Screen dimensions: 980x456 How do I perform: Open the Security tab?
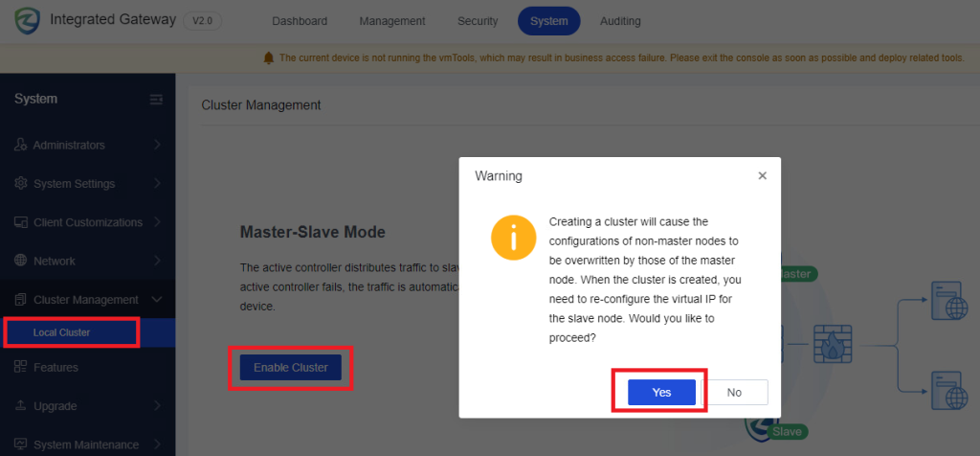tap(477, 21)
